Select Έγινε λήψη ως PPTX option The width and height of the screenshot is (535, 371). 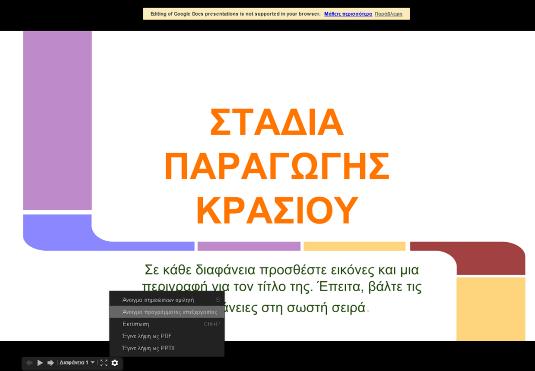click(x=167, y=348)
